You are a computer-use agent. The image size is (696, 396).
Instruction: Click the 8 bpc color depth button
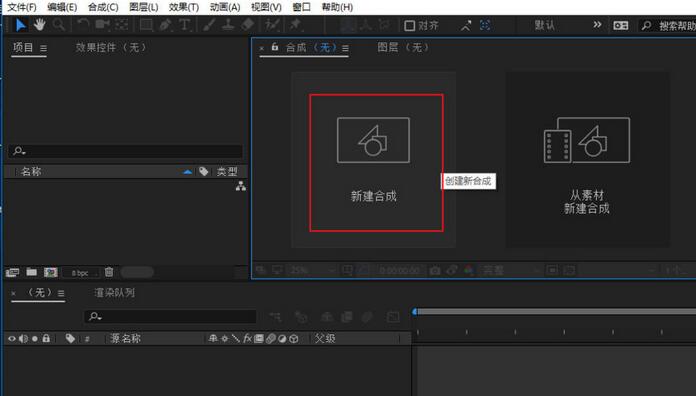pos(80,273)
